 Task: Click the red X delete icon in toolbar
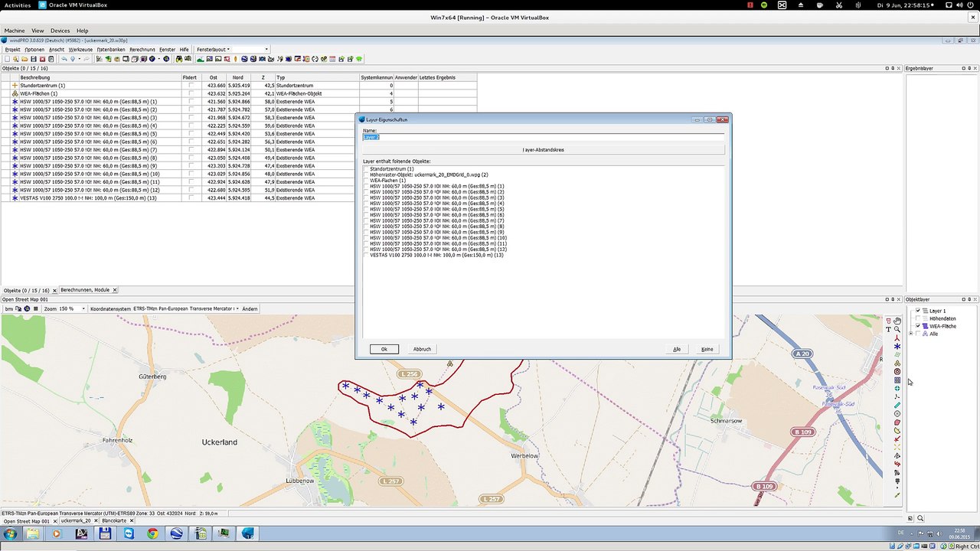pyautogui.click(x=43, y=59)
